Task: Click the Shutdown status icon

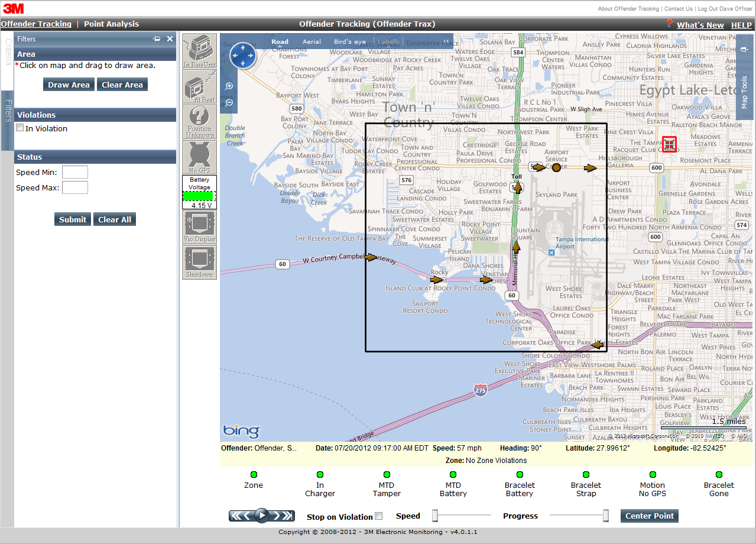Action: tap(200, 263)
